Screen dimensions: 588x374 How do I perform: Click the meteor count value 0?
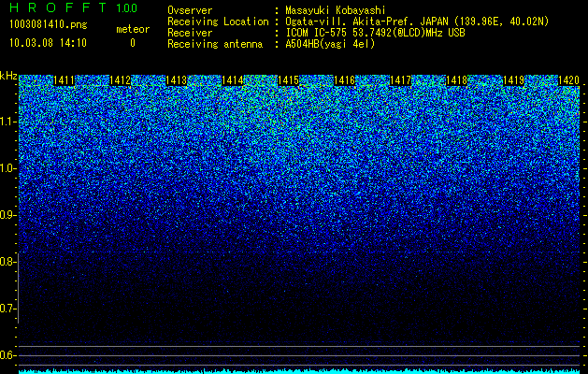coord(133,43)
